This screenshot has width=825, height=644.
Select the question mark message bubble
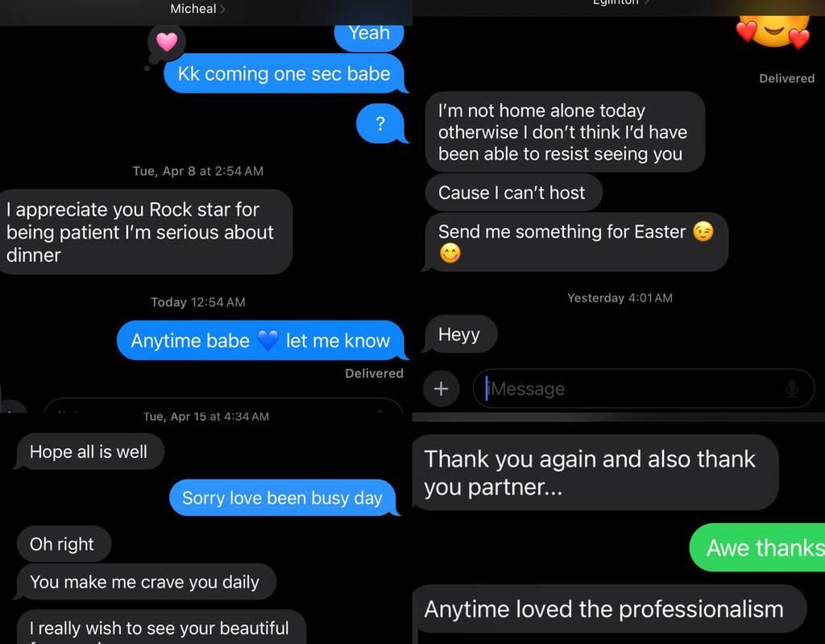click(380, 124)
